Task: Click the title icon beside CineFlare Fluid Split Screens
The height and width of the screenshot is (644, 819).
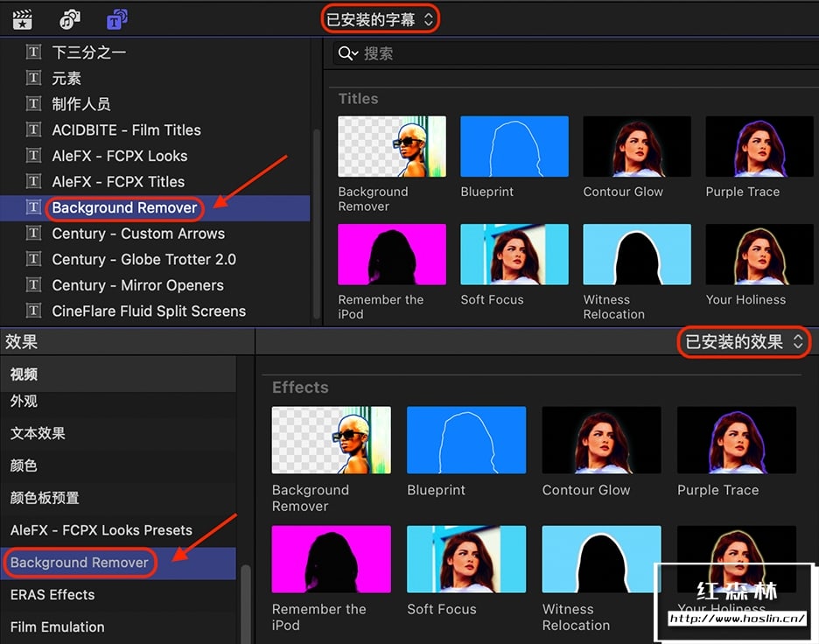Action: tap(34, 311)
